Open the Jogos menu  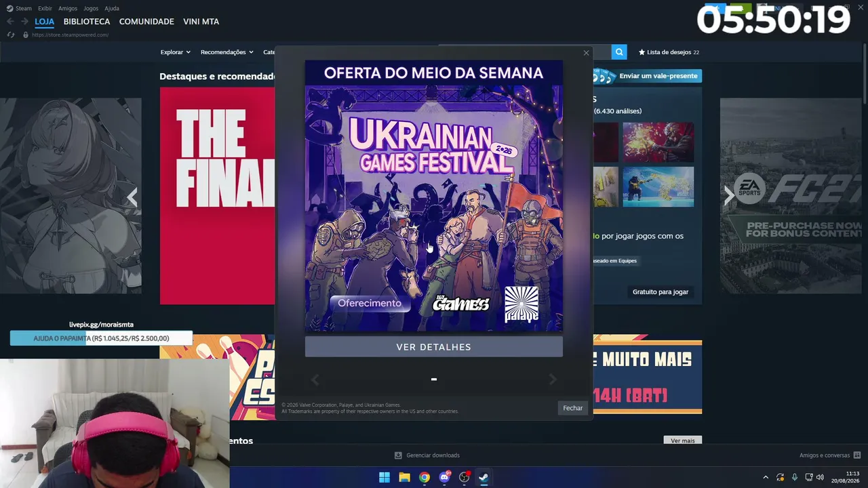91,8
